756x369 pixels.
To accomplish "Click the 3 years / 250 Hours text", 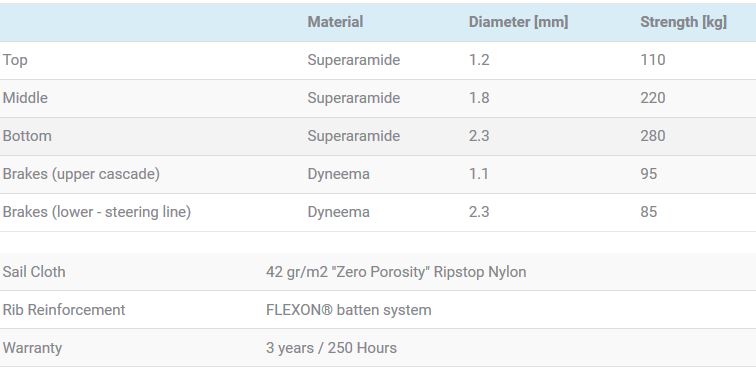I will coord(331,348).
